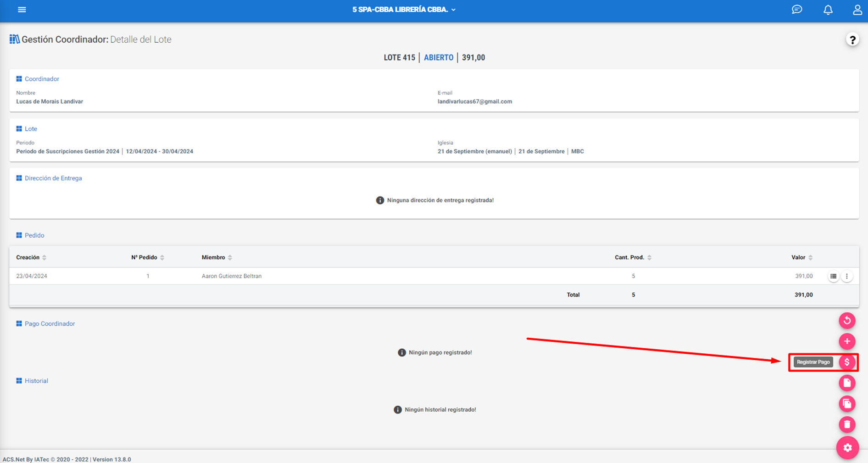This screenshot has width=868, height=463.
Task: Open the user profile icon
Action: [857, 10]
